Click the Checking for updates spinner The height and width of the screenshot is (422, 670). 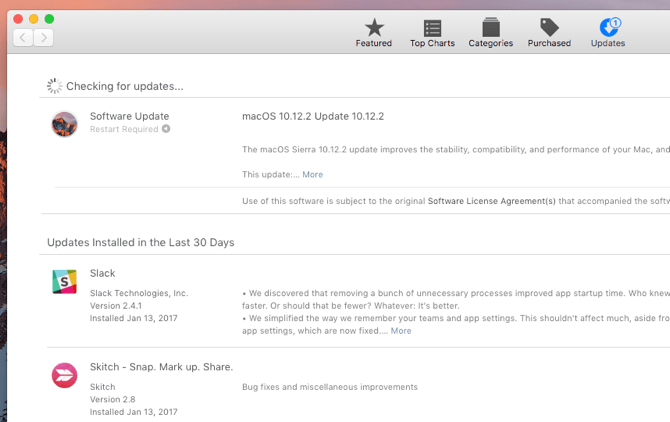pyautogui.click(x=55, y=87)
